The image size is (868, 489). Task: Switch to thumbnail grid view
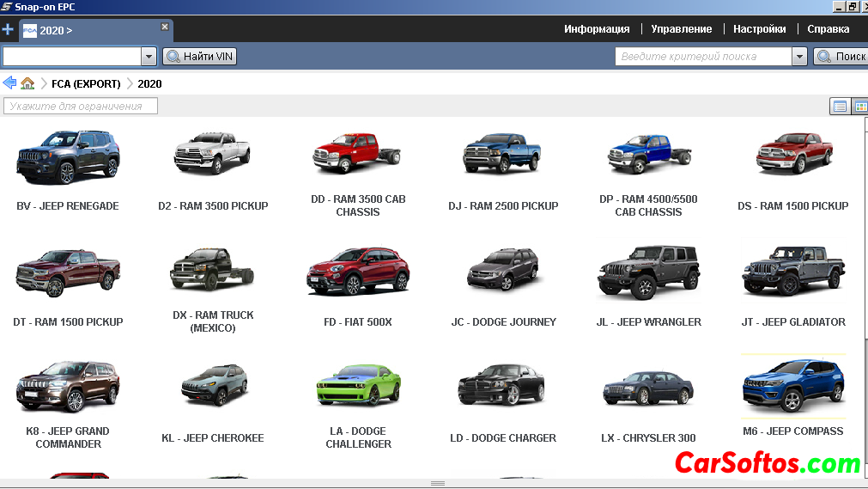(859, 107)
